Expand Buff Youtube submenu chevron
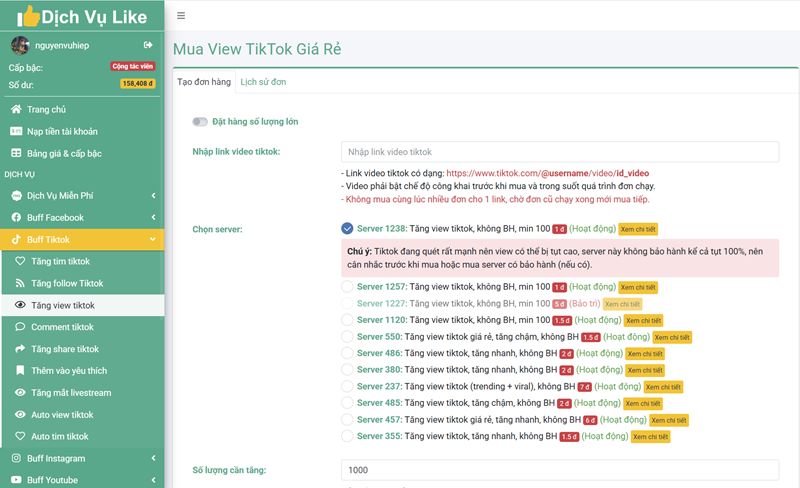Screen dimensions: 800x488 [153, 480]
